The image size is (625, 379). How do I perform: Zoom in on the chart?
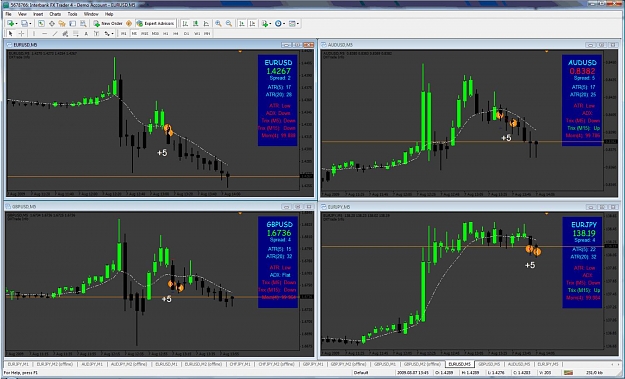[218, 24]
